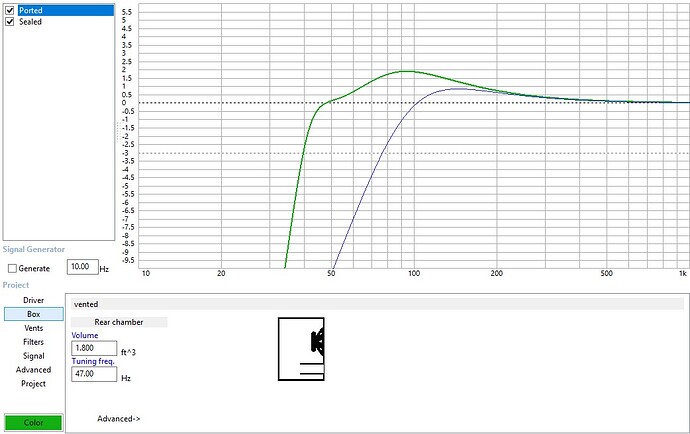Expand the Advanced-> box options
690x434 pixels.
tap(118, 418)
